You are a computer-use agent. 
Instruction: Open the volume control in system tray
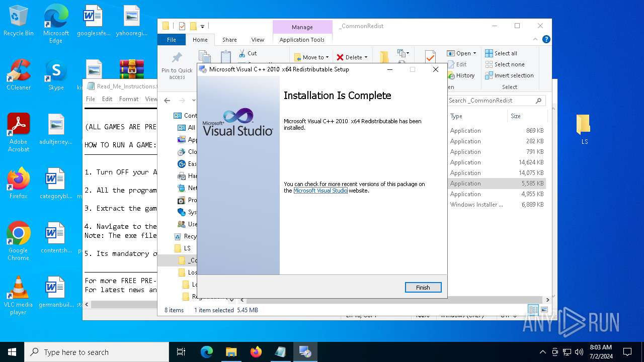579,352
